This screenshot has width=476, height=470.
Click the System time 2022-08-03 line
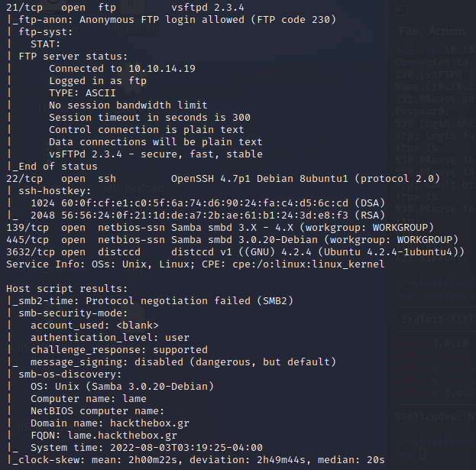click(147, 448)
